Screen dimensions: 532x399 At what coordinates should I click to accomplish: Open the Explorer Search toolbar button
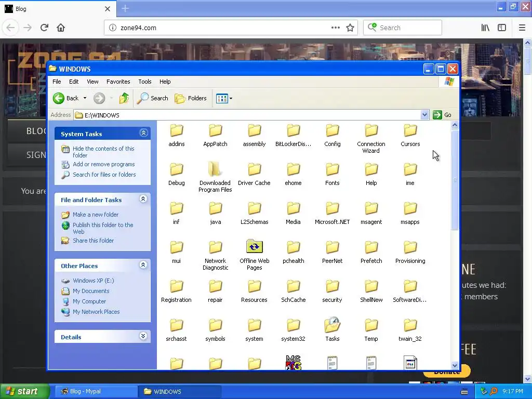(153, 98)
